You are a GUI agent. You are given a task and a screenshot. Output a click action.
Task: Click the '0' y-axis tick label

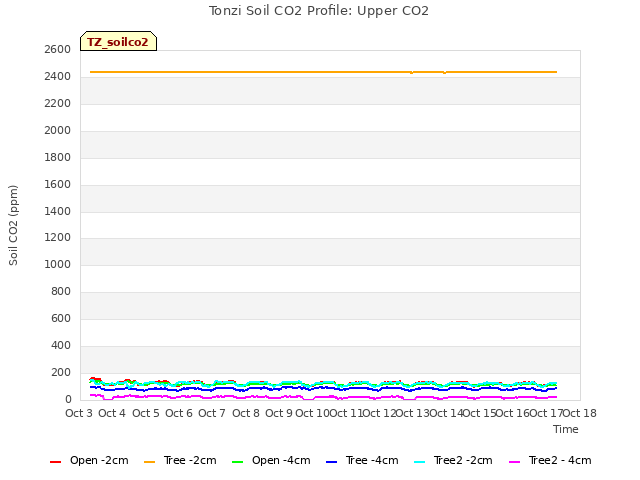(68, 399)
